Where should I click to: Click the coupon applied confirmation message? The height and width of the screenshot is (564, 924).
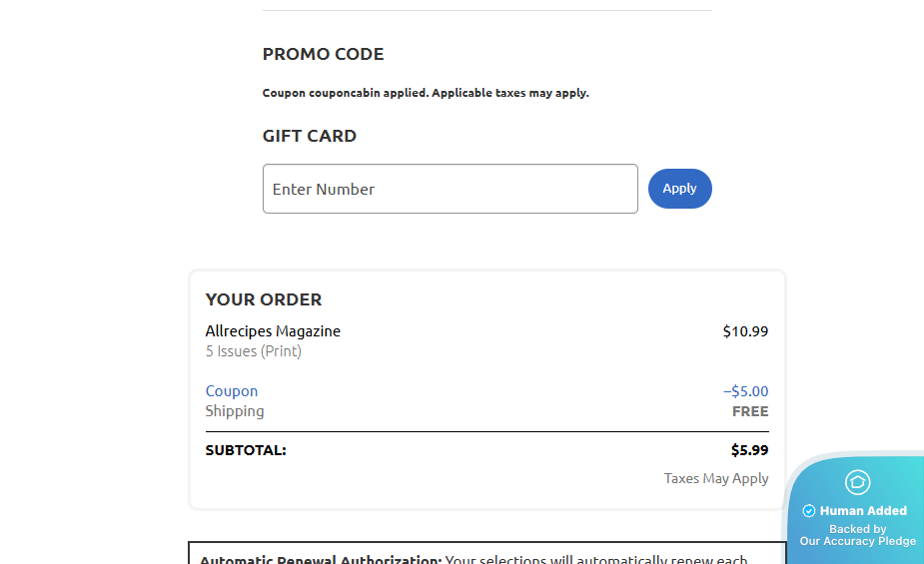426,93
